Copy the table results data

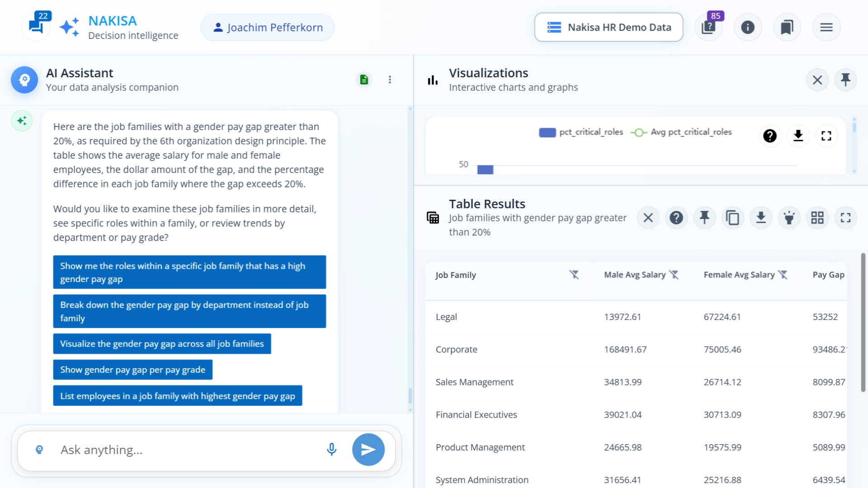coord(733,217)
